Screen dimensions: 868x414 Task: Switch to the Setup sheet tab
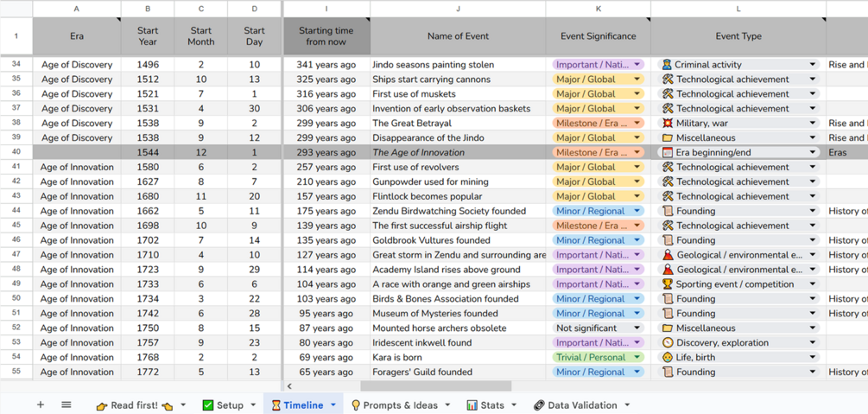point(223,405)
